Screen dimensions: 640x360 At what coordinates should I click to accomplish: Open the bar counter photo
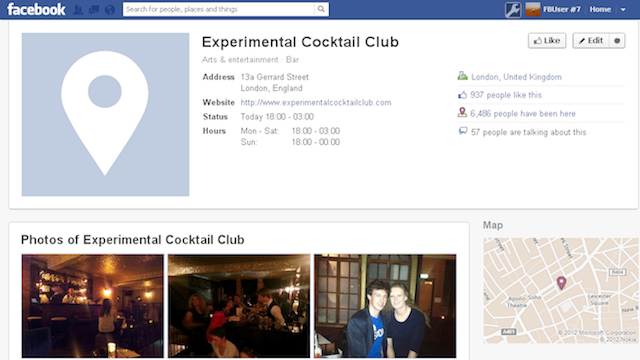93,306
